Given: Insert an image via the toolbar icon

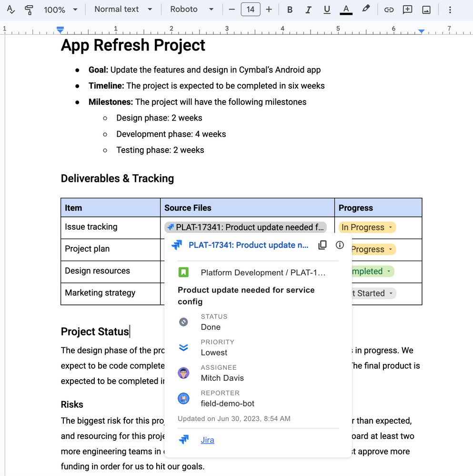Looking at the screenshot, I should pyautogui.click(x=426, y=10).
